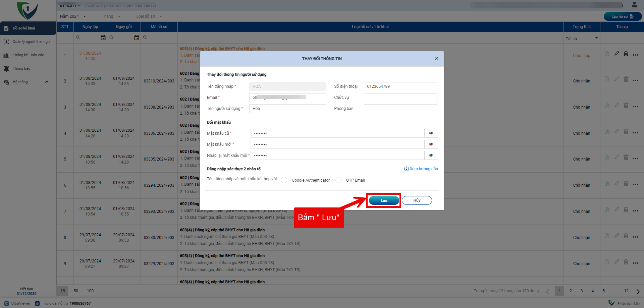Close the Thay đổi thông tin dialog
Image resolution: width=644 pixels, height=308 pixels.
click(x=436, y=58)
